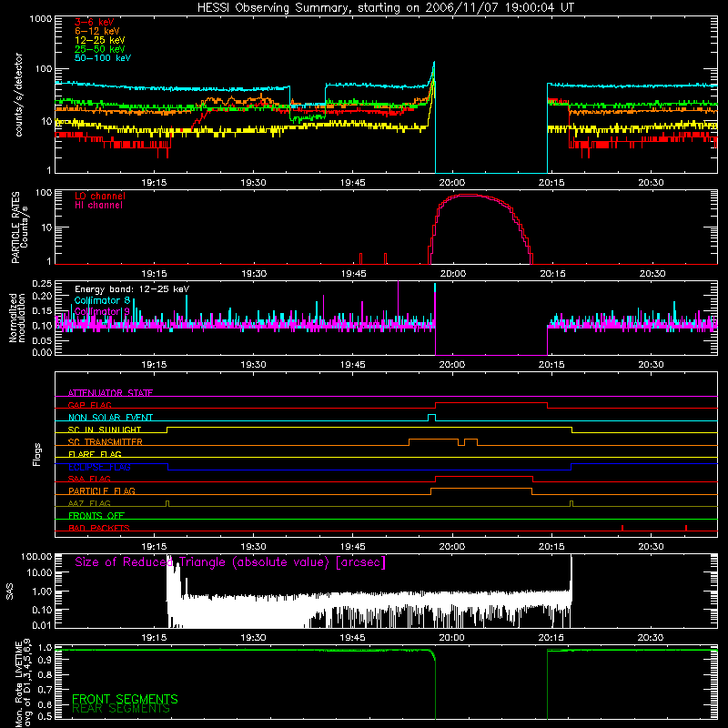728x728 pixels.
Task: Click the 0.5 tick on the livetime axis
Action: (45, 716)
